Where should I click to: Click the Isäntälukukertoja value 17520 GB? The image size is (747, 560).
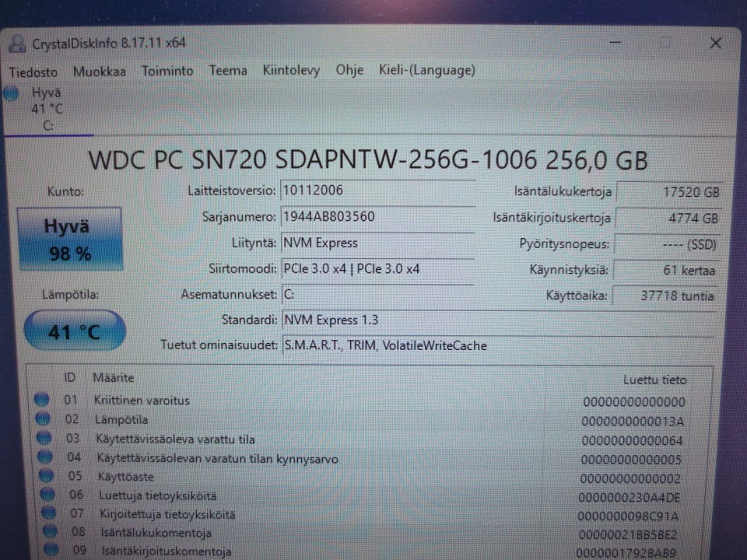(x=669, y=192)
